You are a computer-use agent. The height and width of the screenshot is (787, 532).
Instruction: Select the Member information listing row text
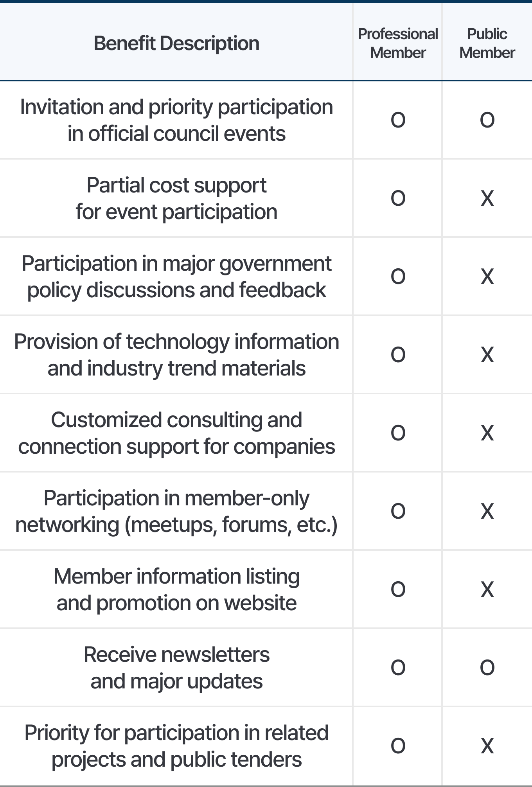(176, 589)
